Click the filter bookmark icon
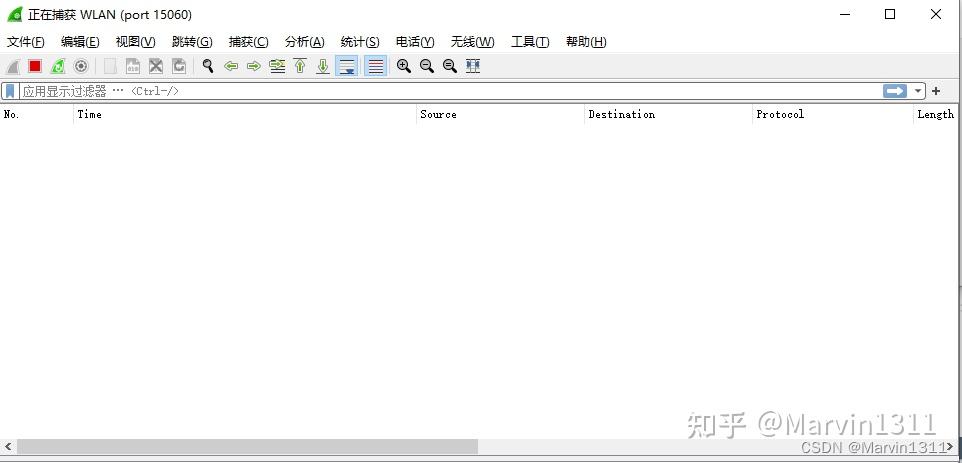The width and height of the screenshot is (962, 463). (x=10, y=91)
